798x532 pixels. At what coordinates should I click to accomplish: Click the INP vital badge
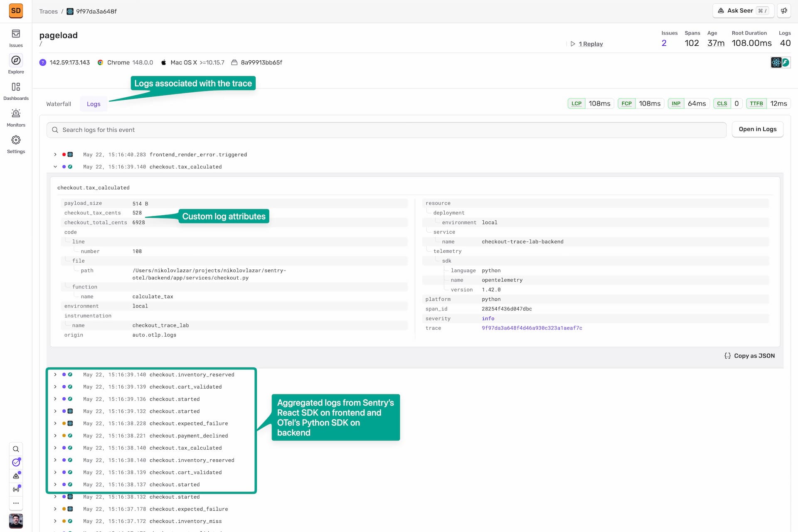pos(689,103)
